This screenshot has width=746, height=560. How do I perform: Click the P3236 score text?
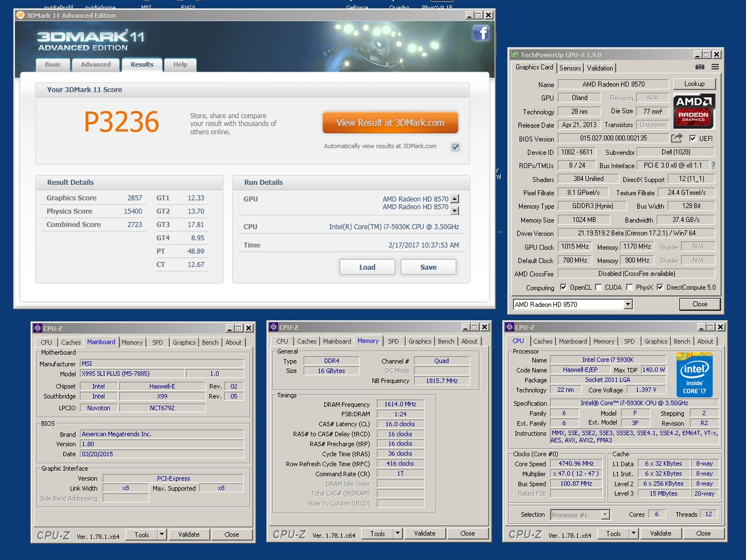pos(122,122)
